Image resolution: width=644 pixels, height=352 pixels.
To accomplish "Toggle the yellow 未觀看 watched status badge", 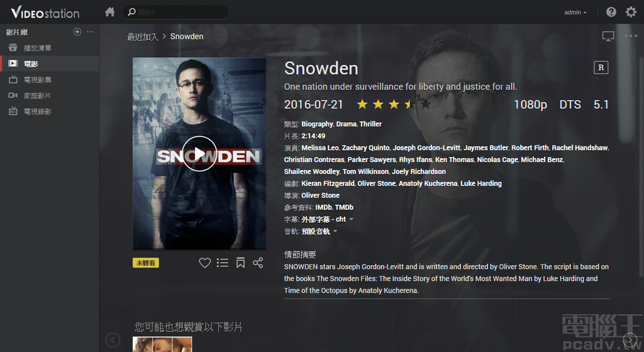I will tap(146, 263).
